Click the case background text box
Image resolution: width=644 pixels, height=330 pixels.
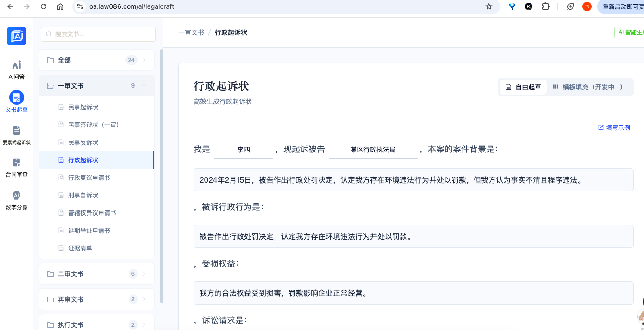coord(413,180)
